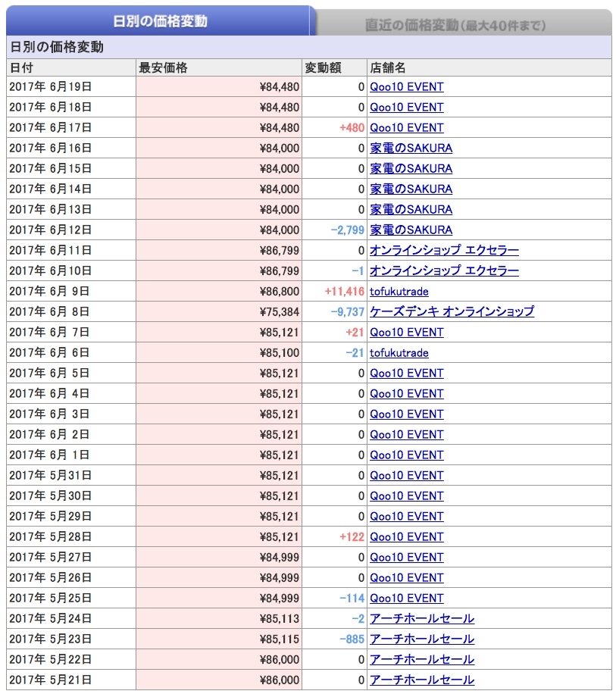Image resolution: width=616 pixels, height=694 pixels.
Task: Select the ¥85,113 price cell
Action: [219, 619]
